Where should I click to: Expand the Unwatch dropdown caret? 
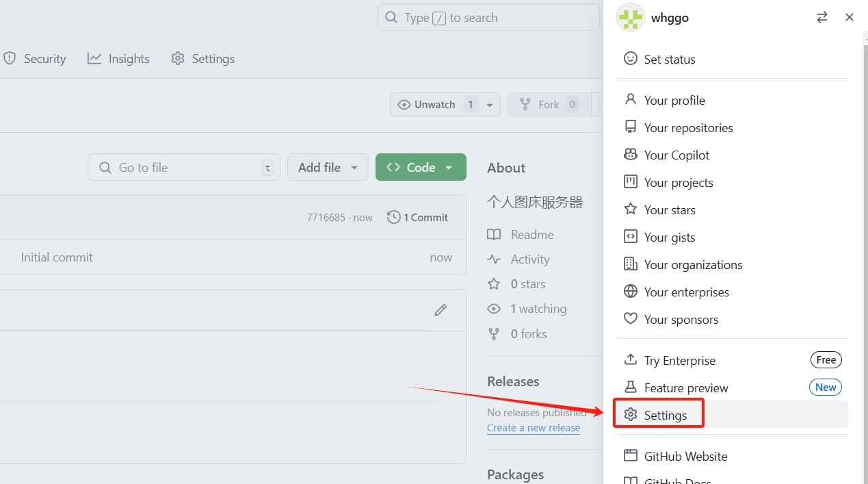pos(490,105)
